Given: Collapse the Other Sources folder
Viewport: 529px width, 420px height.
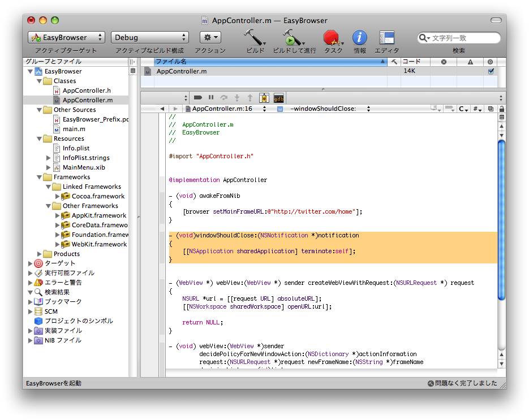Looking at the screenshot, I should (x=39, y=110).
